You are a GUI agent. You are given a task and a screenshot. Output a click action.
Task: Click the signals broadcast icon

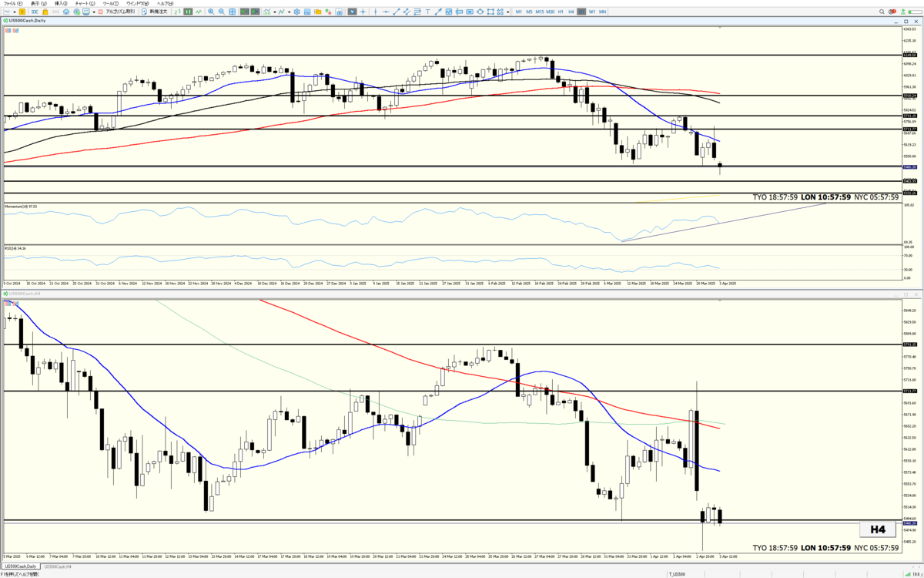[x=55, y=12]
